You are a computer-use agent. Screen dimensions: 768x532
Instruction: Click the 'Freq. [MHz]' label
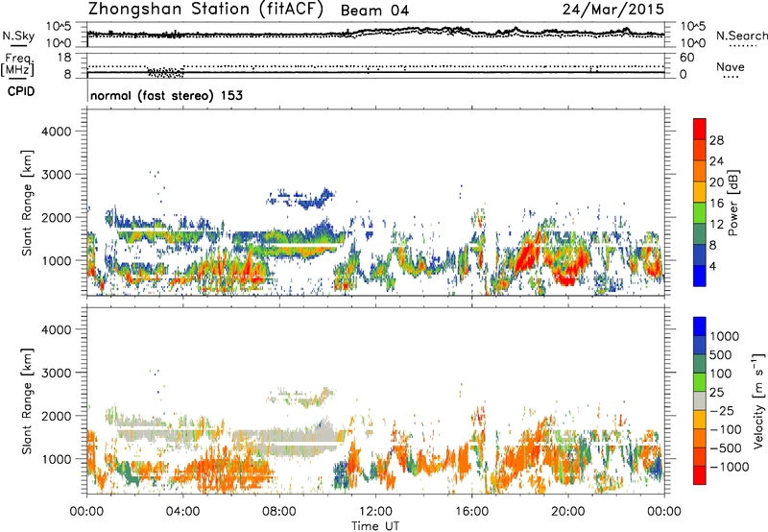click(x=17, y=64)
